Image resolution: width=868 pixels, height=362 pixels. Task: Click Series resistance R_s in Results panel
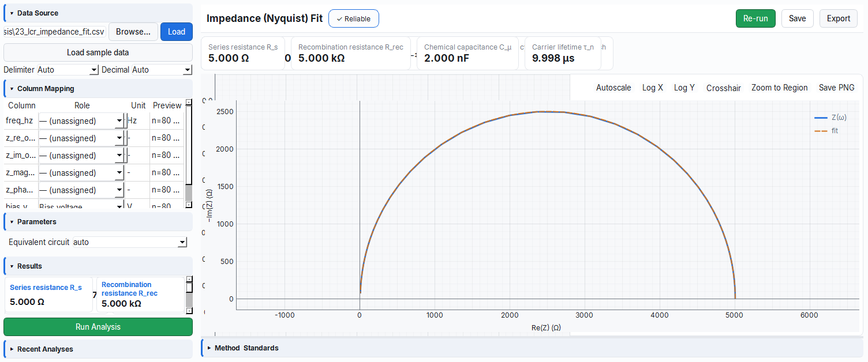click(49, 295)
